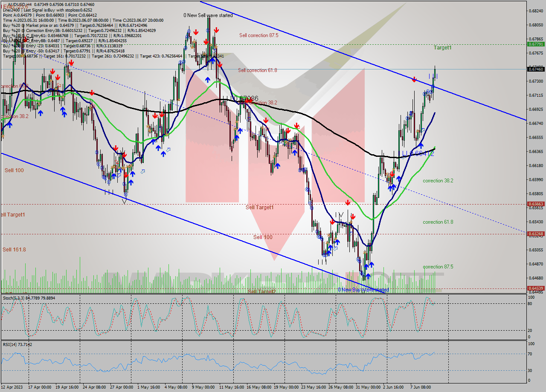
Task: Click red sell arrow on upper channel line
Action: [x=414, y=80]
